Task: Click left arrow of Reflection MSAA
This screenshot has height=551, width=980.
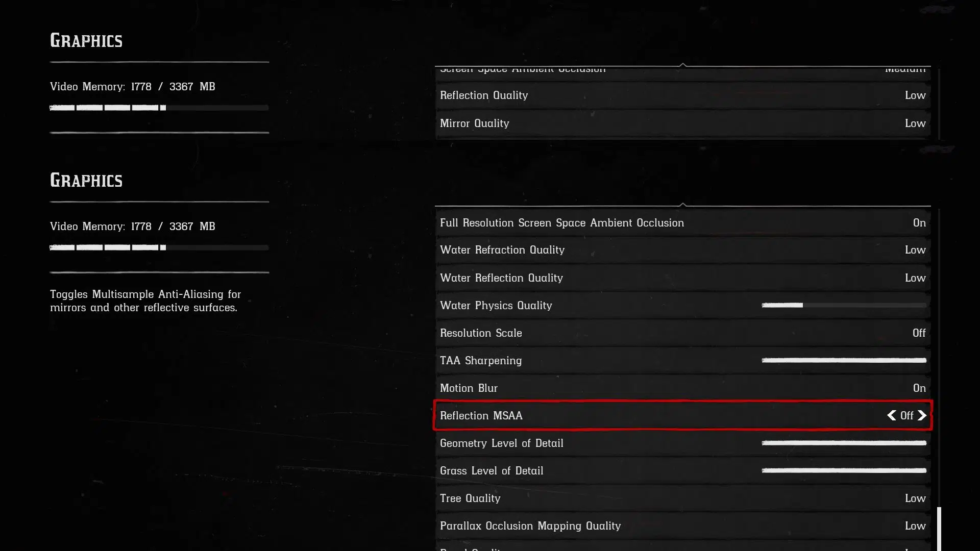Action: (x=892, y=415)
